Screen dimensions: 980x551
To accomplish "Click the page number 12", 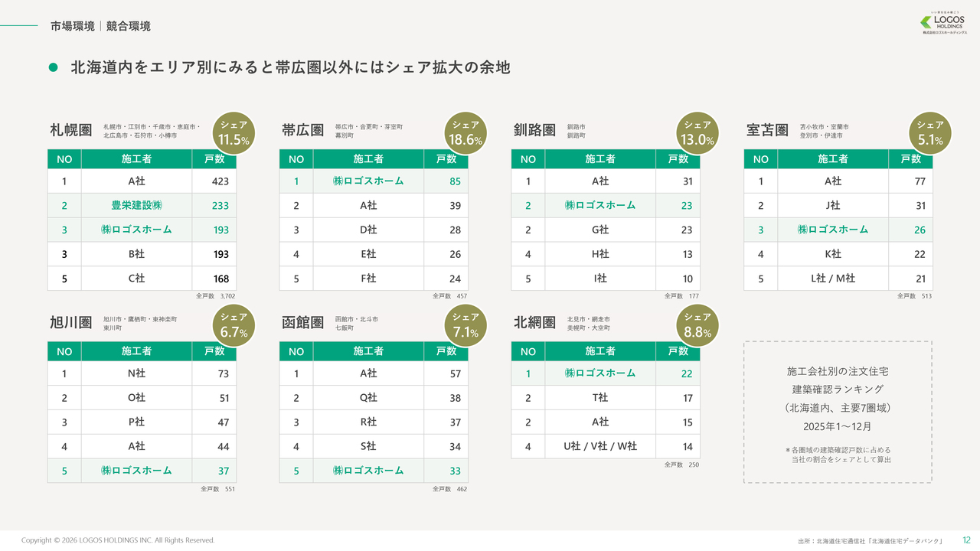I will point(966,540).
